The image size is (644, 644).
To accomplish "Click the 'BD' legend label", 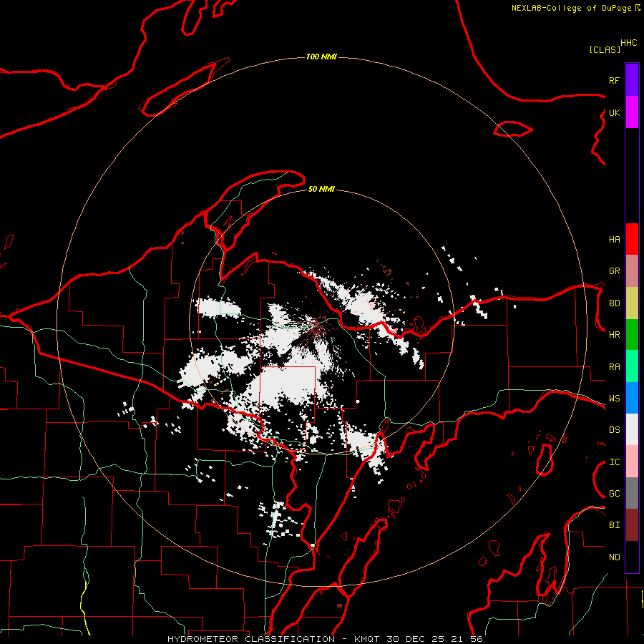I will [x=614, y=303].
